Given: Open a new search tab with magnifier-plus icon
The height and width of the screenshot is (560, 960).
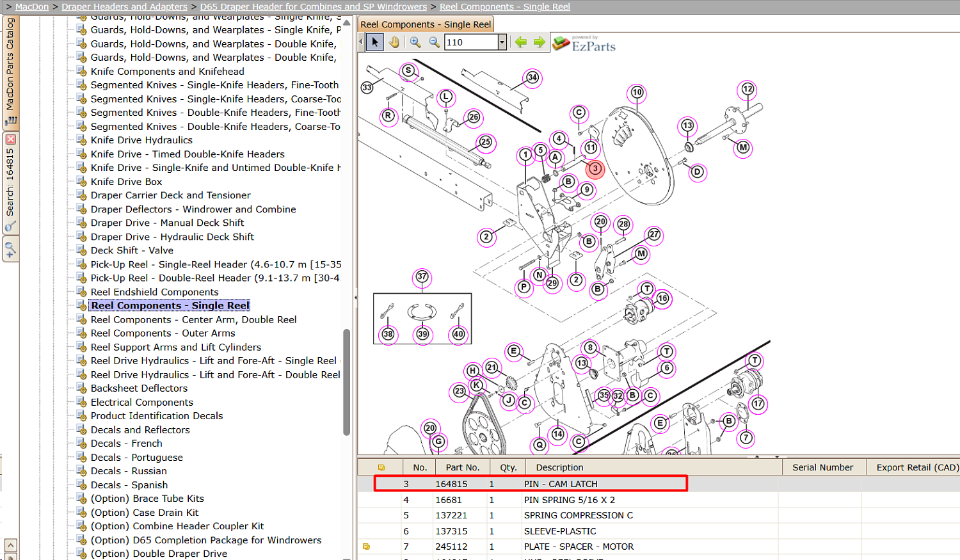Looking at the screenshot, I should pyautogui.click(x=10, y=250).
